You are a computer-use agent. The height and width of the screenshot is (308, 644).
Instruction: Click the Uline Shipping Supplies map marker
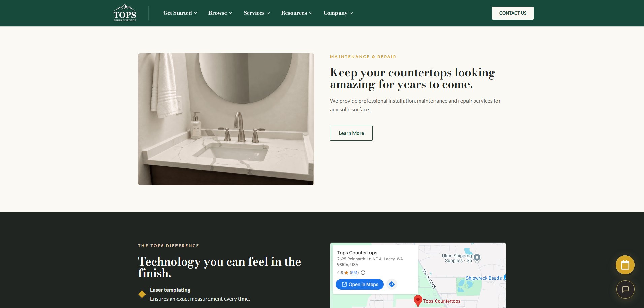(x=477, y=258)
